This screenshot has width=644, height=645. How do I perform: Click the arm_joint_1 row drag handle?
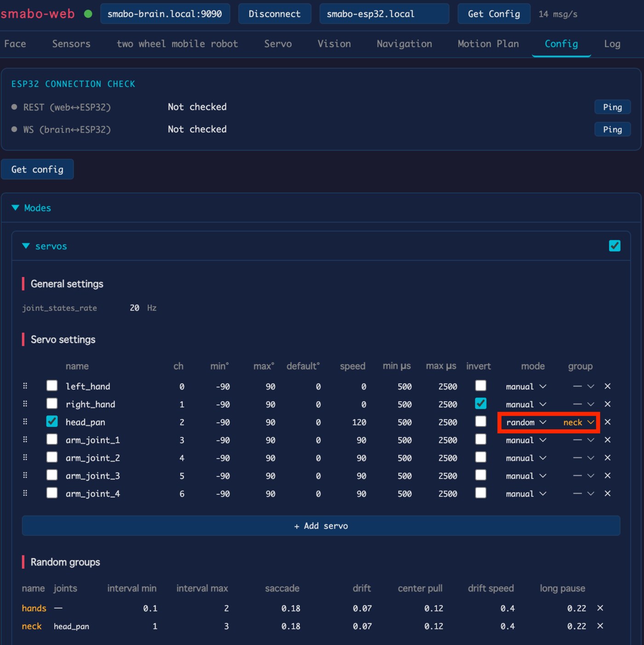[25, 440]
